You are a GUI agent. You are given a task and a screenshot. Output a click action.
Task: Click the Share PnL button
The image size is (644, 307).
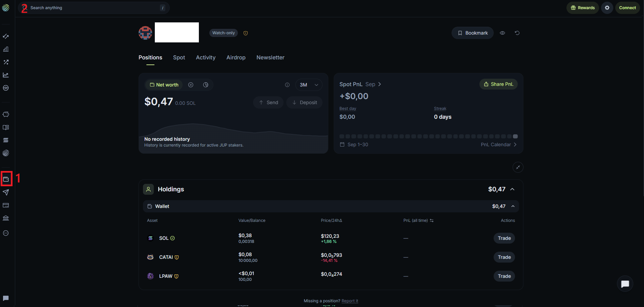pos(498,84)
